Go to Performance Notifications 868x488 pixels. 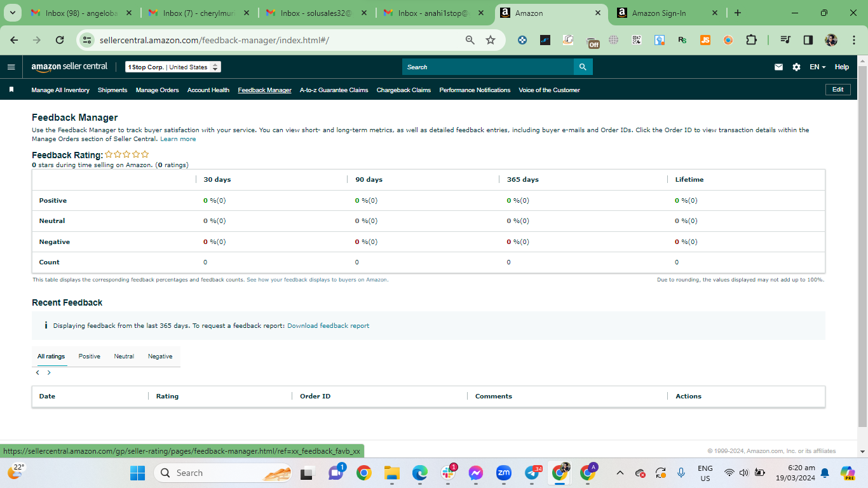pyautogui.click(x=475, y=90)
